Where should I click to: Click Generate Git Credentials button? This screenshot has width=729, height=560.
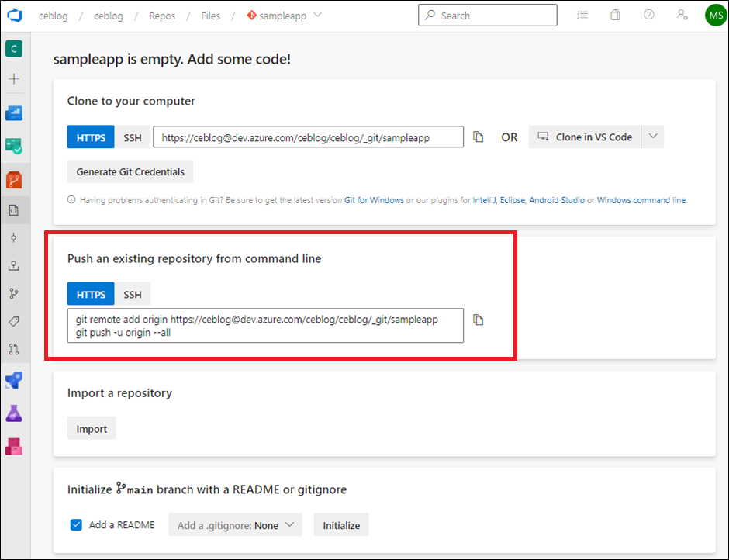pos(130,171)
